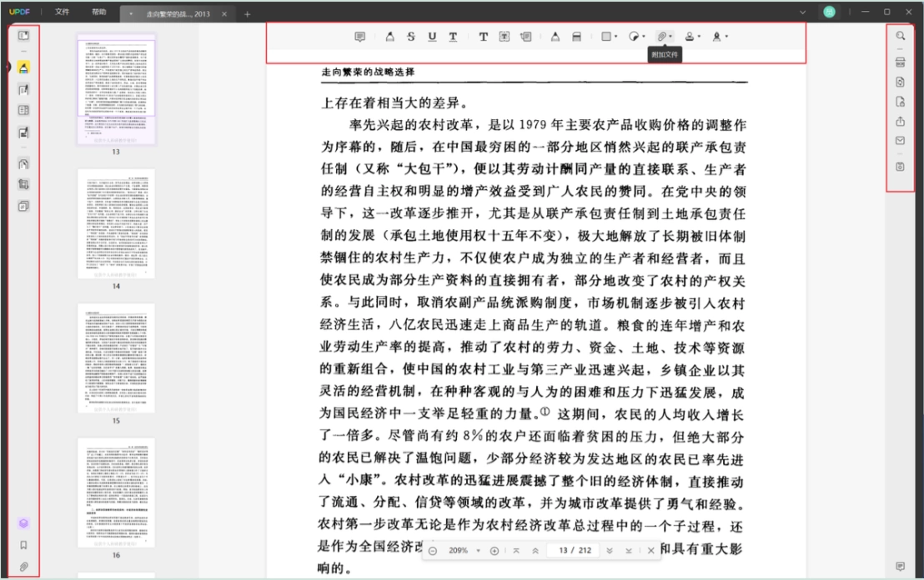Collapse the left panel with edge handle
The height and width of the screenshot is (580, 924).
(x=8, y=67)
